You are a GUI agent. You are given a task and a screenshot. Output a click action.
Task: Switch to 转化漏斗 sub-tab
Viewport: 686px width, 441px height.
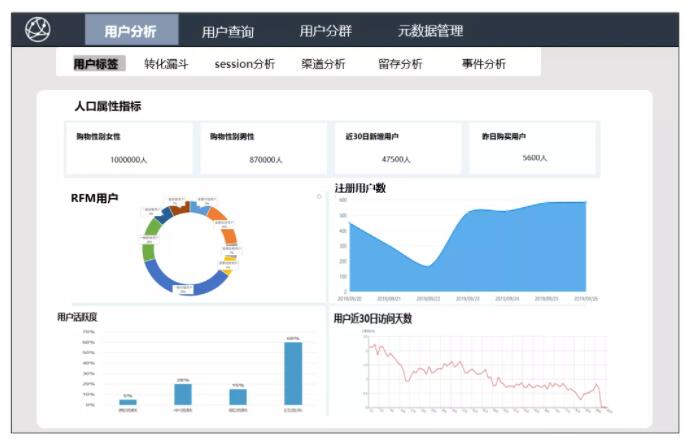pos(166,64)
